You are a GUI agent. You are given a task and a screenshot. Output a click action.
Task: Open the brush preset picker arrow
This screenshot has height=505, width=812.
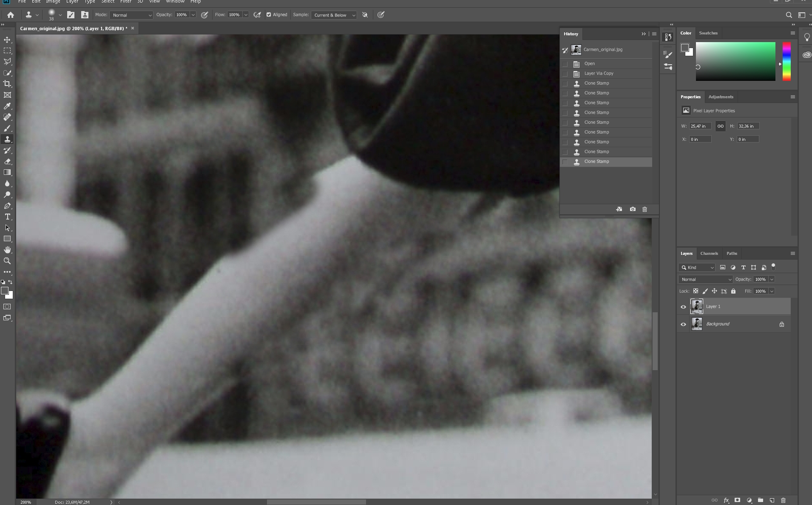pyautogui.click(x=60, y=15)
